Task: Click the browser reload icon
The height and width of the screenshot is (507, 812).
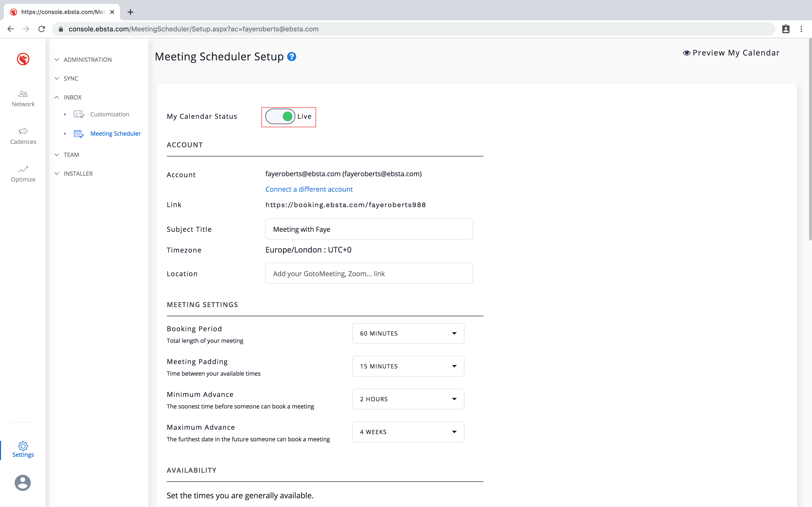Action: pos(42,29)
